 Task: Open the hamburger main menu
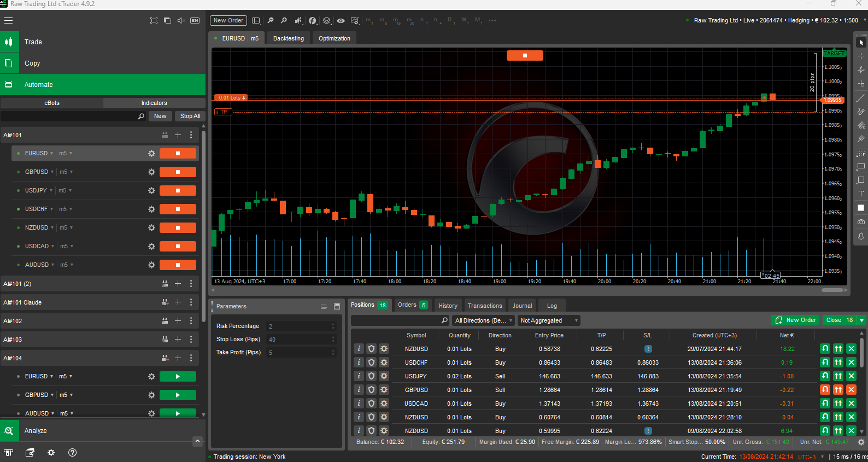(x=8, y=21)
